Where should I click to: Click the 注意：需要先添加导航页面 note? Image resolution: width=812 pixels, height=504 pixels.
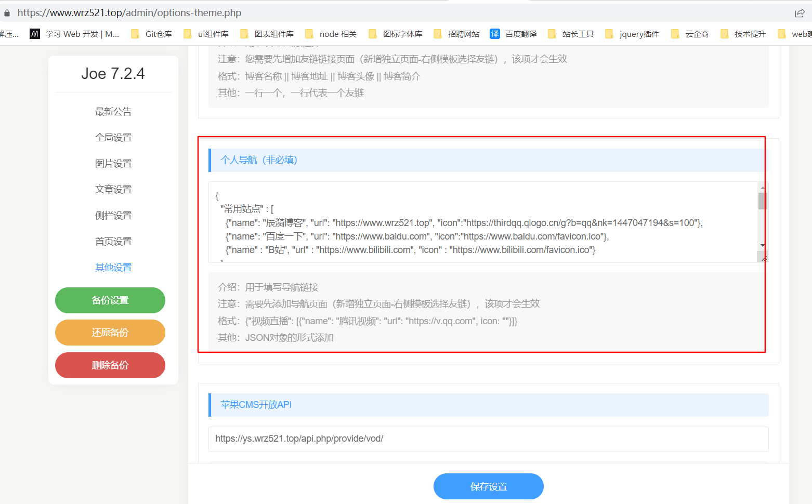click(x=379, y=304)
